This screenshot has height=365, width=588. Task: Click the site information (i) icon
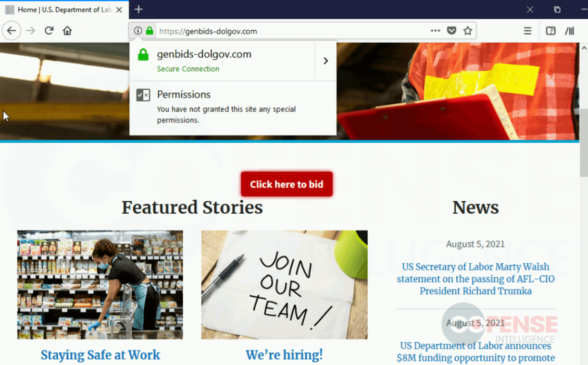click(138, 31)
